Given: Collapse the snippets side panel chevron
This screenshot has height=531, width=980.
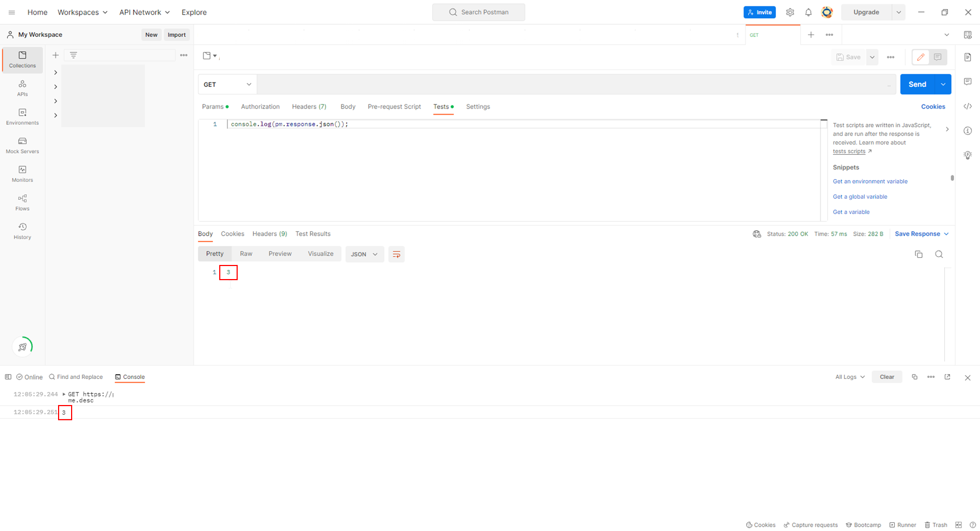Looking at the screenshot, I should pos(947,129).
